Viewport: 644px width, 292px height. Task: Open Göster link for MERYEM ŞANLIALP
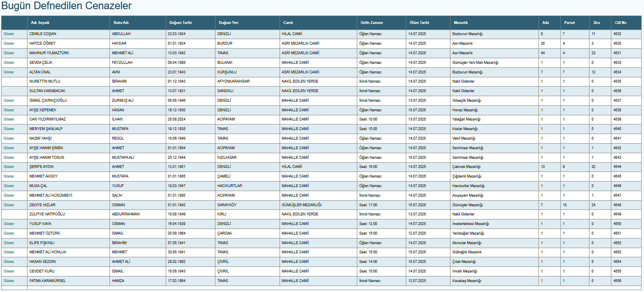coord(9,129)
